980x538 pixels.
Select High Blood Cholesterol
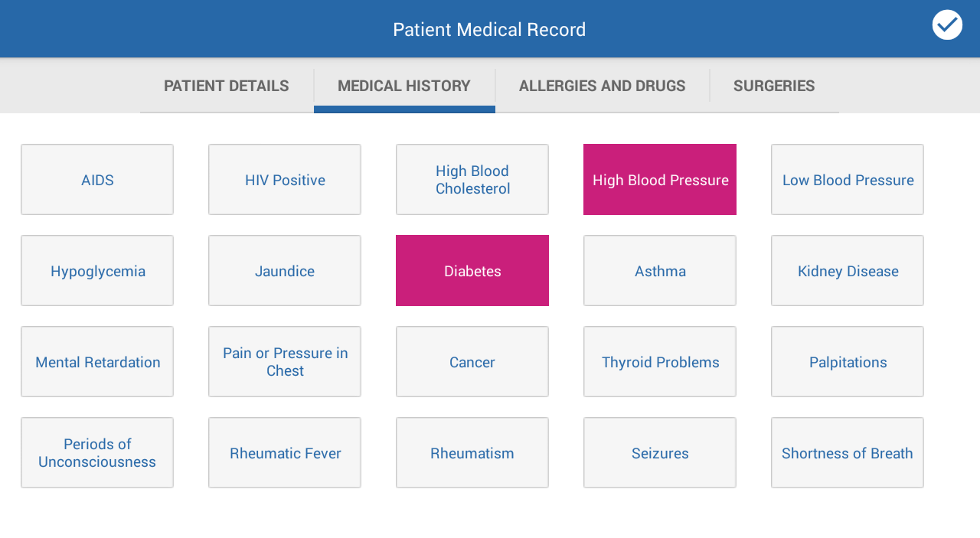tap(472, 180)
